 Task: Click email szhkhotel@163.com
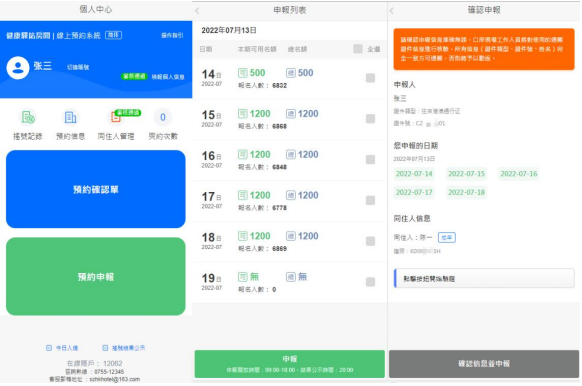(115, 379)
